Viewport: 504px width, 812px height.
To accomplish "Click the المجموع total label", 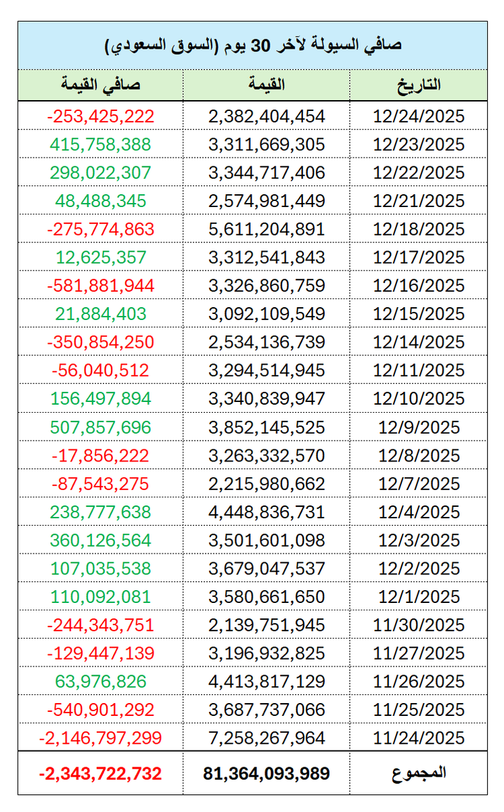I will pos(419,773).
